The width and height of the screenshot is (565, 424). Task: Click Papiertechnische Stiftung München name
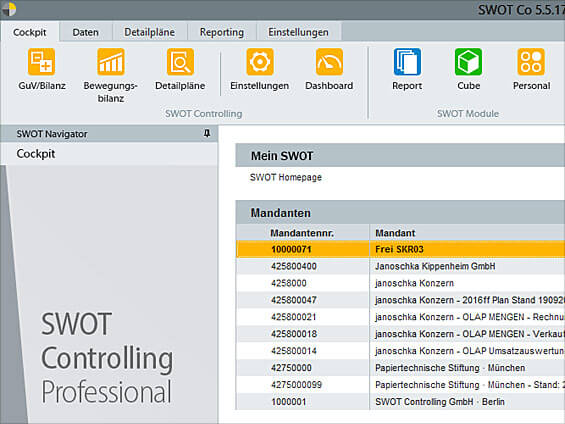(x=450, y=368)
